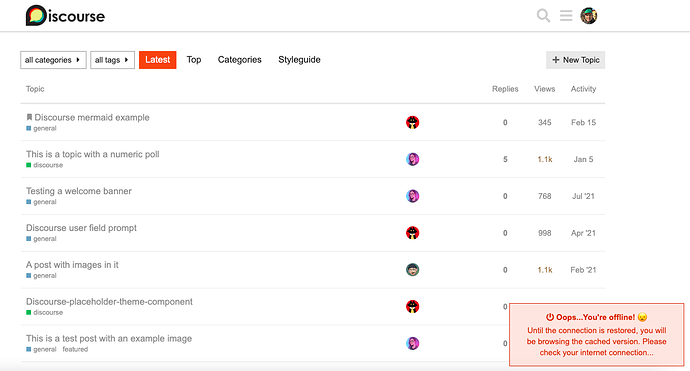The image size is (690, 371).
Task: Open poster avatar for Discourse-placeholder-theme-component
Action: click(412, 306)
